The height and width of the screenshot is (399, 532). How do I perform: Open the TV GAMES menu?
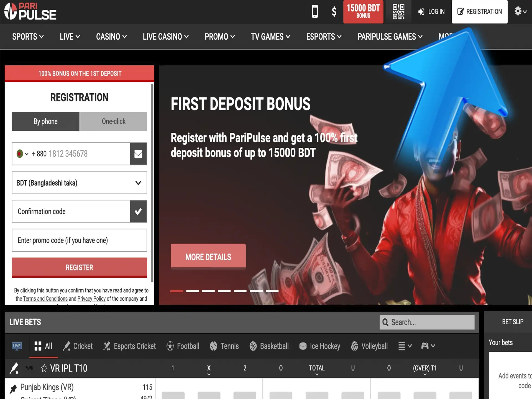[x=270, y=37]
